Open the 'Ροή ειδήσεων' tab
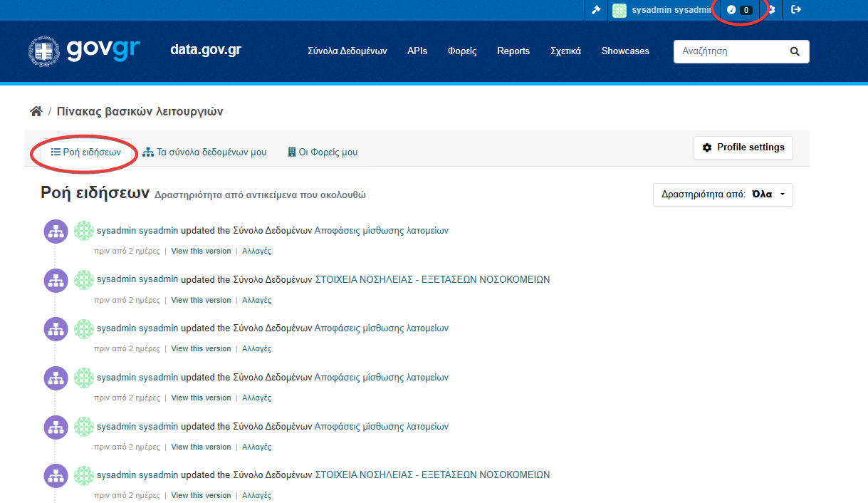Viewport: 868px width, 503px height. coord(86,152)
